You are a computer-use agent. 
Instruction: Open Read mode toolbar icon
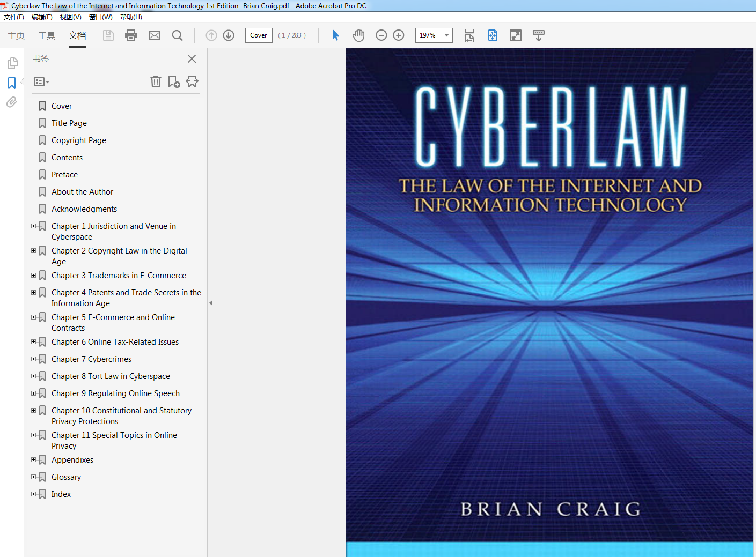[539, 35]
